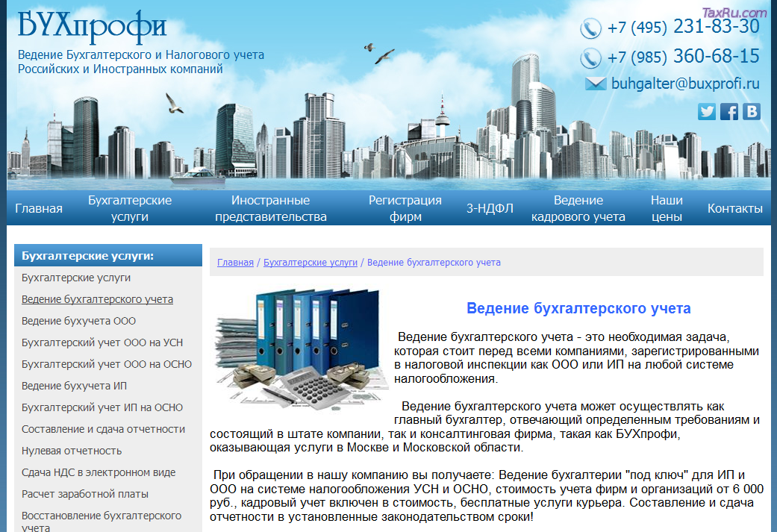
Task: Click phone icon next to 360-68-15 number
Action: (590, 57)
